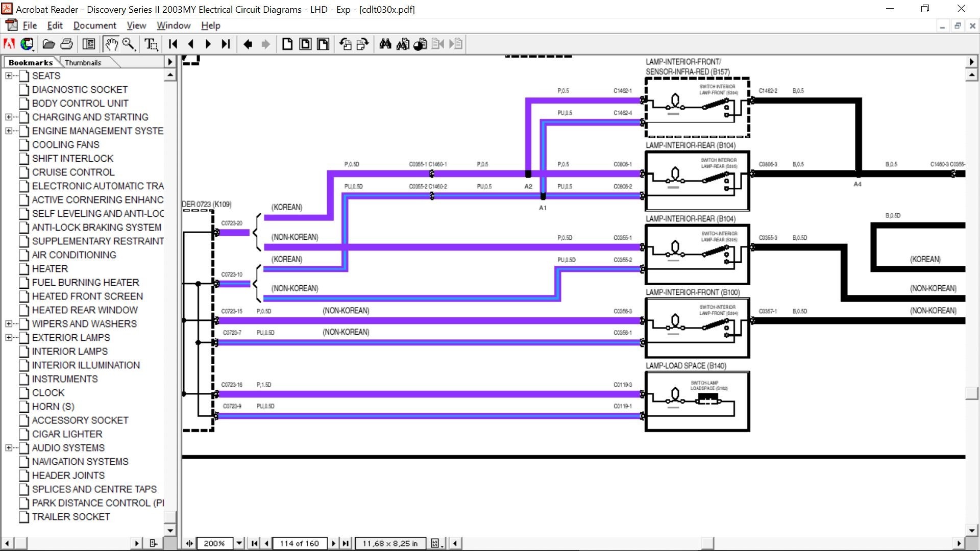Select the Zoom magnifier tool
This screenshot has width=980, height=551.
(x=129, y=44)
